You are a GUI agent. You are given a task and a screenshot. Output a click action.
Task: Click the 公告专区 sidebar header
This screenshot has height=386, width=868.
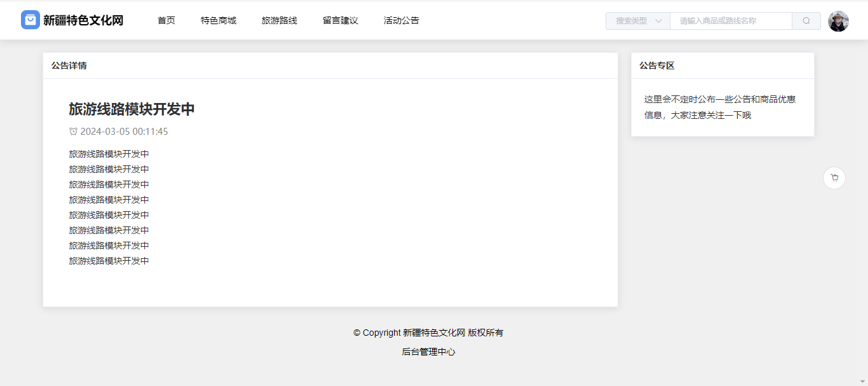pyautogui.click(x=657, y=65)
